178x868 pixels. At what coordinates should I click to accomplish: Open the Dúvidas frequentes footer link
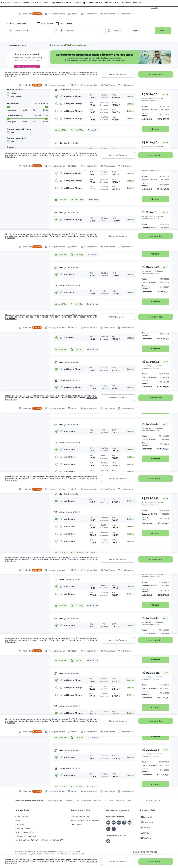tap(80, 816)
